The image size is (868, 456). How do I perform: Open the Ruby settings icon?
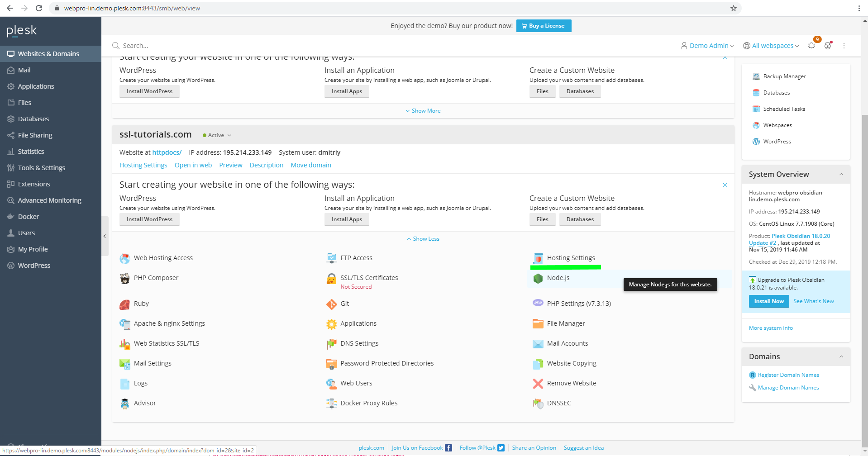[x=124, y=304]
